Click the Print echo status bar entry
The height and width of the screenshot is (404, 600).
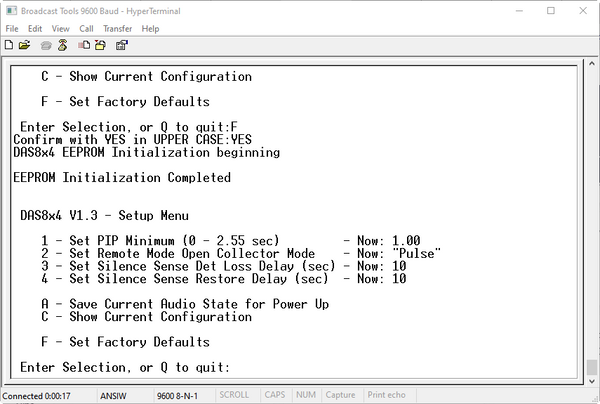point(386,395)
